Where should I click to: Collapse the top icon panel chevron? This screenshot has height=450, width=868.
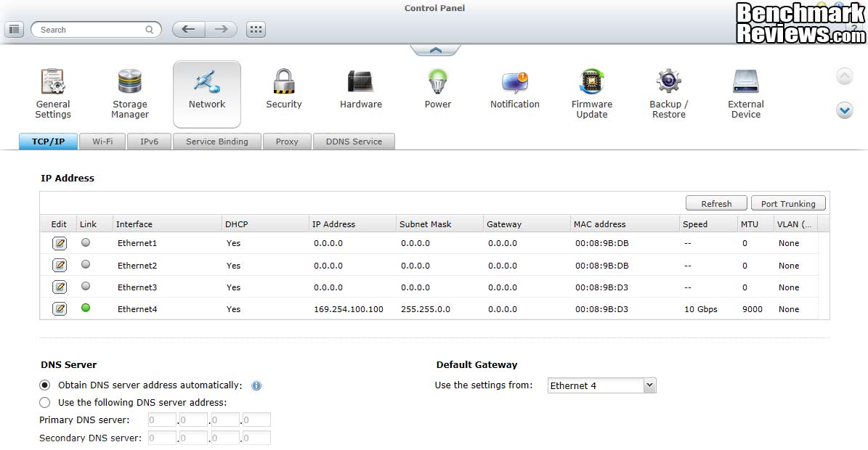[435, 50]
